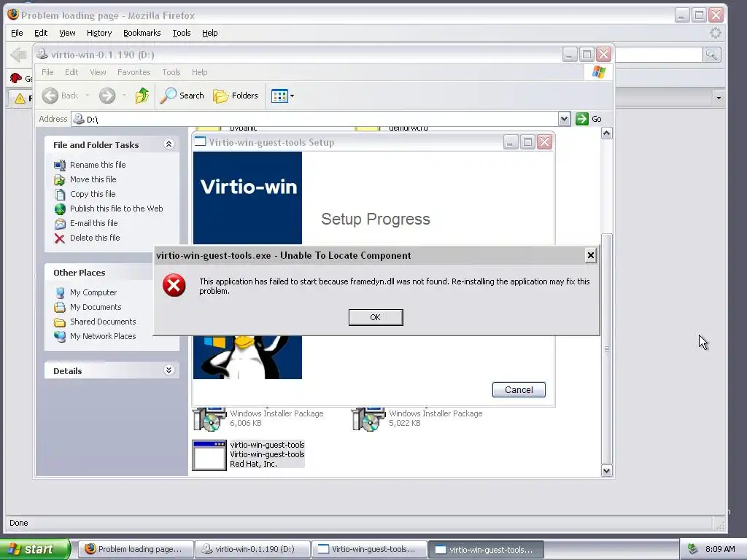Viewport: 747px width, 560px height.
Task: Expand the Address bar dropdown
Action: [x=564, y=119]
